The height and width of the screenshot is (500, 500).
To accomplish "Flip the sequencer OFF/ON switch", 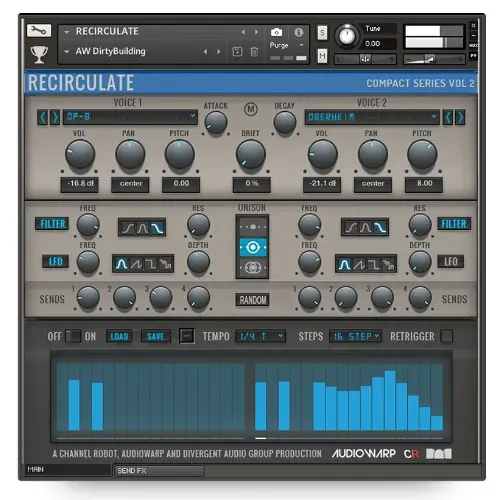I will pos(73,336).
